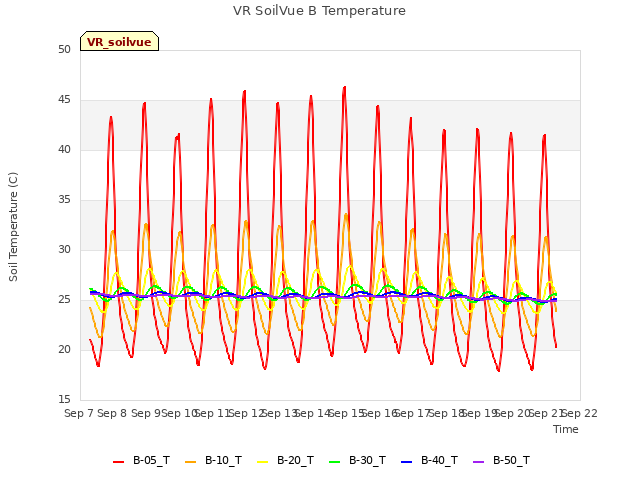Click the 25 y-axis tick label
This screenshot has height=480, width=640.
64,300
